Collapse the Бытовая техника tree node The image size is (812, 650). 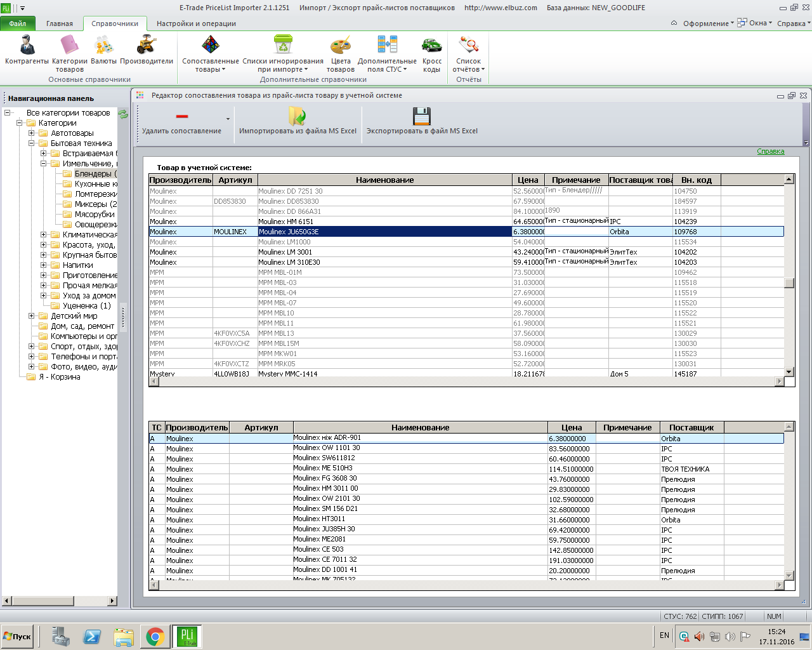point(32,143)
